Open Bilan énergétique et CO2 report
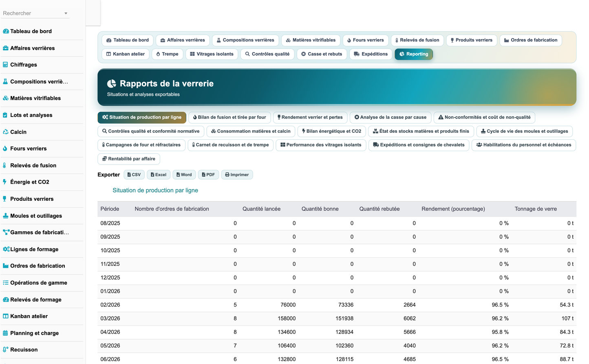589x364 pixels. pyautogui.click(x=331, y=132)
